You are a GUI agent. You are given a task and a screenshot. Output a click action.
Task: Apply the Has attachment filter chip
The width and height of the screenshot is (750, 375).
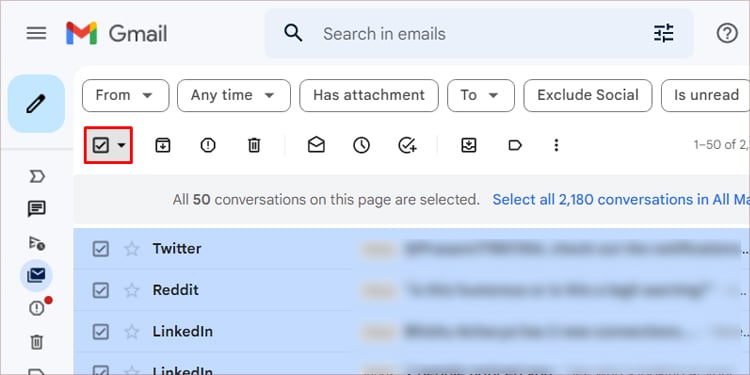369,95
